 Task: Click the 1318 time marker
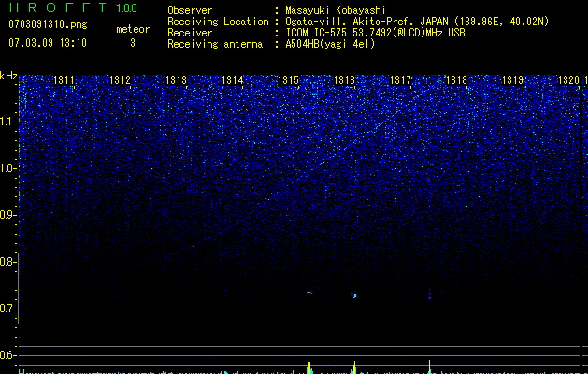tap(457, 80)
